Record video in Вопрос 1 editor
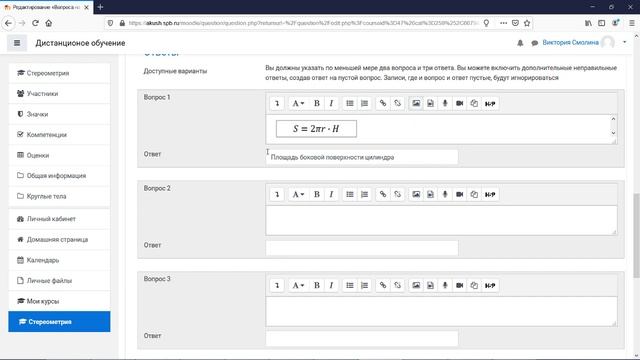The width and height of the screenshot is (640, 360). (x=460, y=104)
